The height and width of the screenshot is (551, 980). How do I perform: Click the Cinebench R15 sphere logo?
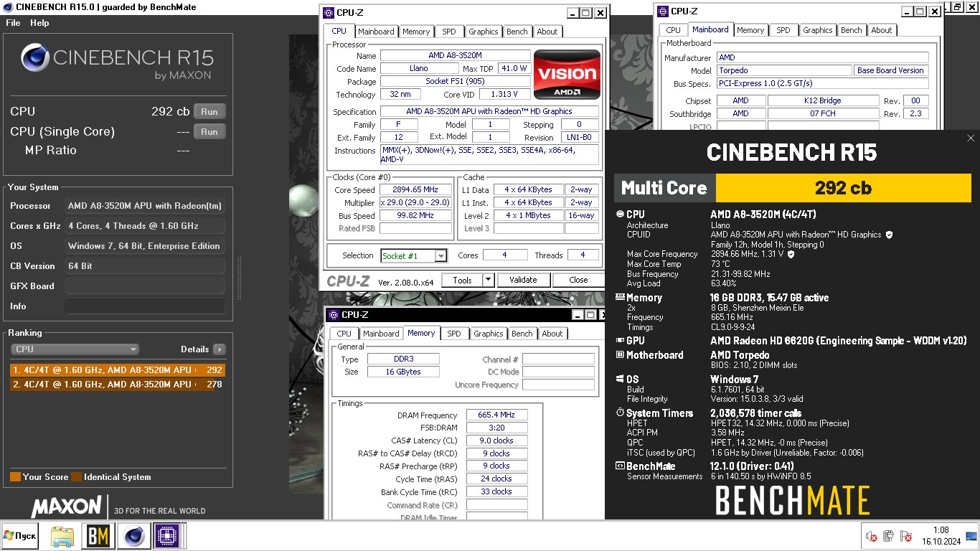[34, 58]
